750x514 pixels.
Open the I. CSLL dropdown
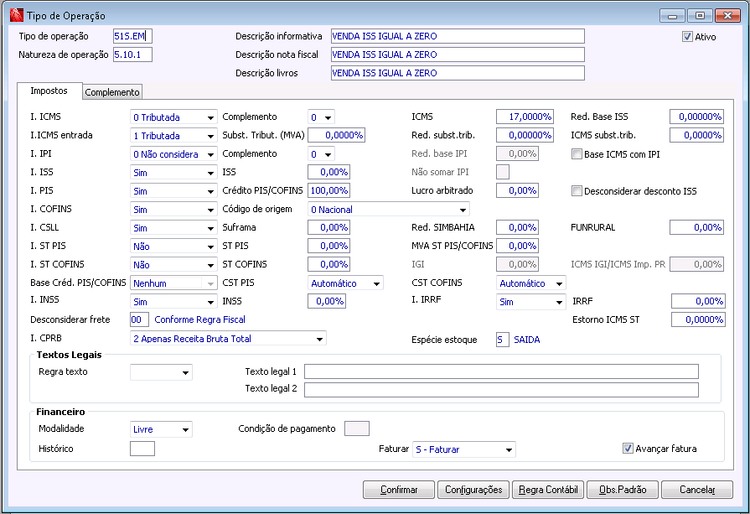173,228
